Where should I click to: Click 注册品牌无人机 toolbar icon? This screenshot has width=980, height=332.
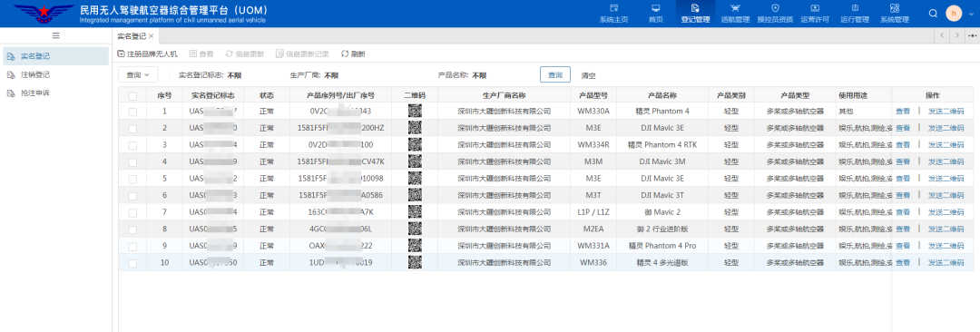pos(121,54)
